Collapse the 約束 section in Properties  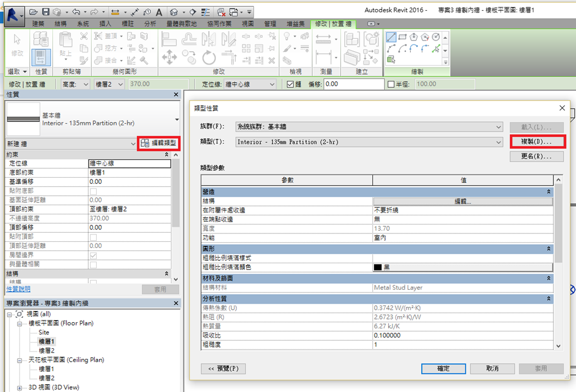[x=166, y=155]
